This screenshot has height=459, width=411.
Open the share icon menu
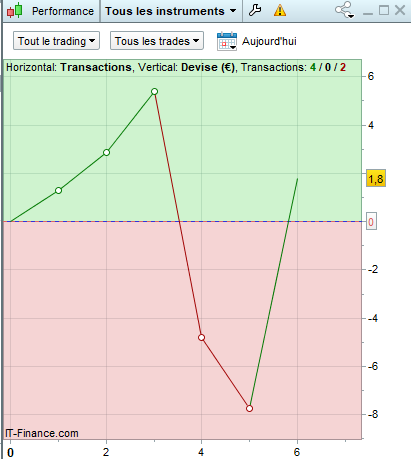(x=344, y=10)
